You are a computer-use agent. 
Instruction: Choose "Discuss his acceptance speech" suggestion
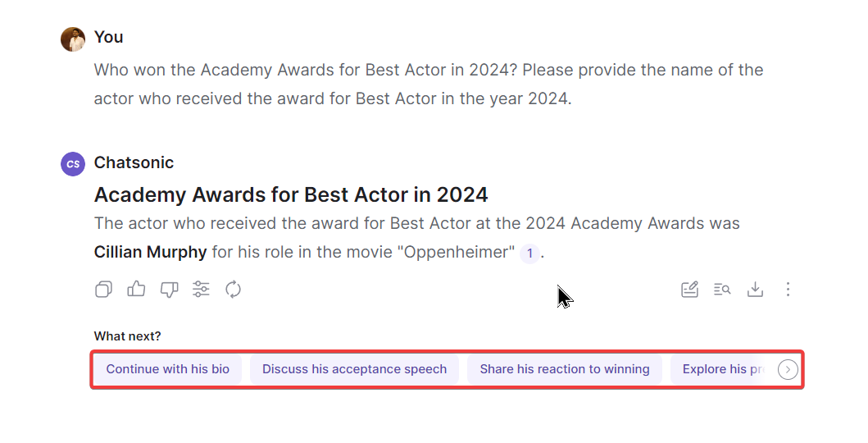(354, 369)
